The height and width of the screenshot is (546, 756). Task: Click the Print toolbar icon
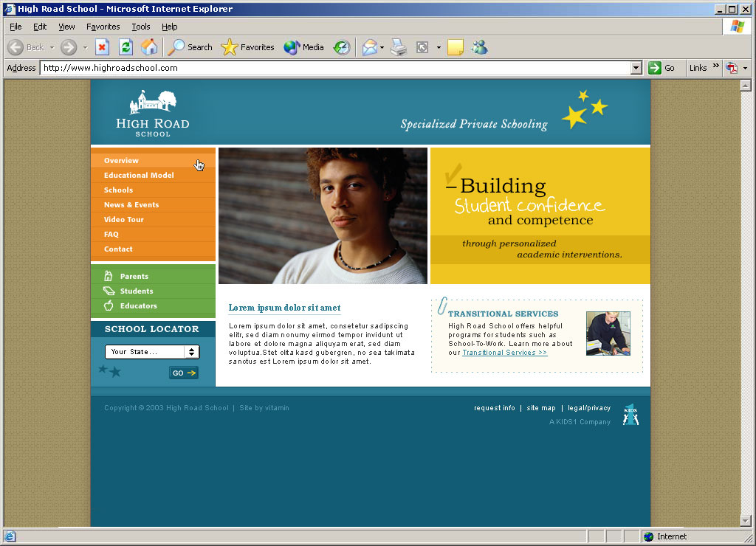pos(399,47)
